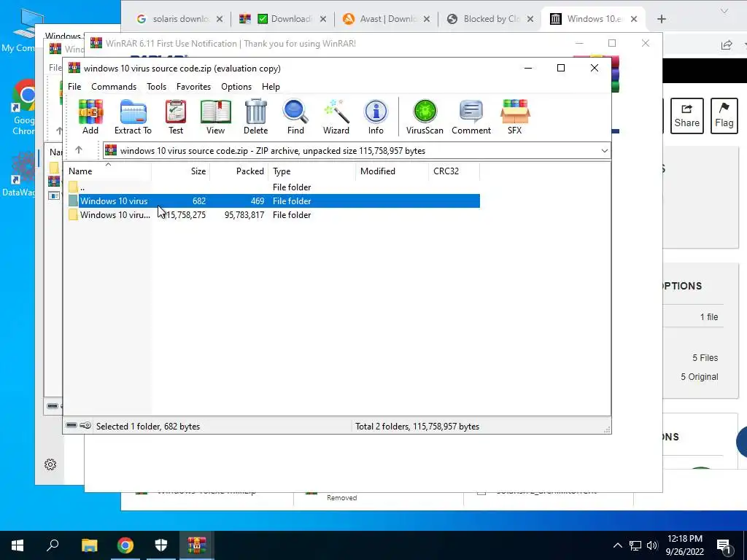Open the Find magnifier tool
This screenshot has height=560, width=747.
(x=295, y=117)
